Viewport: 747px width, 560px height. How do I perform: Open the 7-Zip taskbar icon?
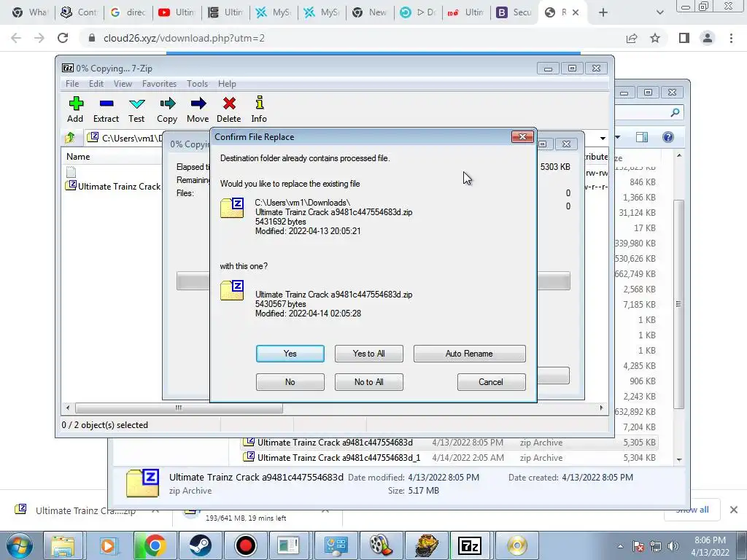471,545
